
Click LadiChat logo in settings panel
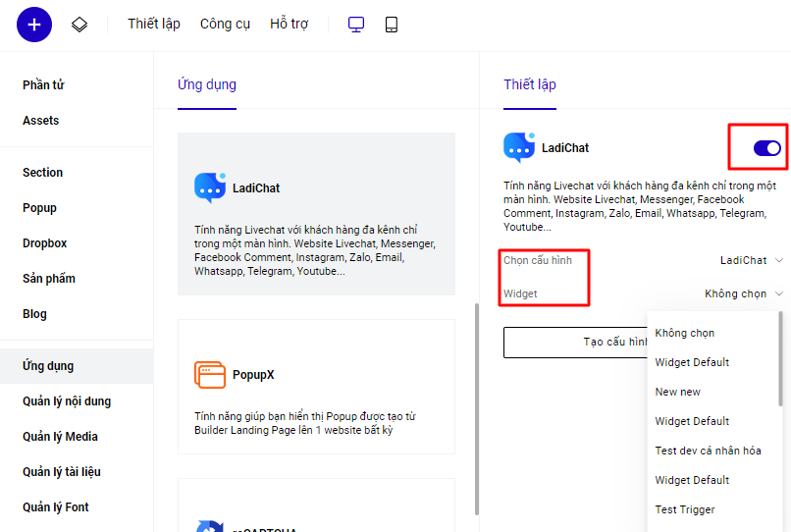point(518,148)
